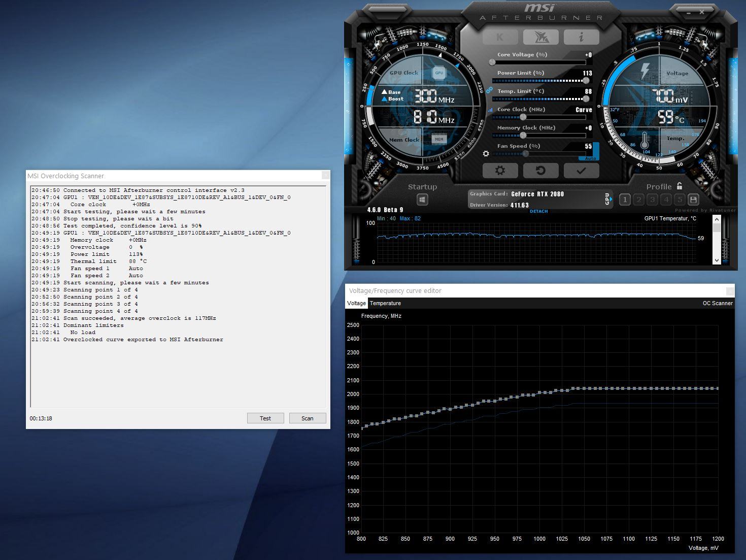
Task: Click the lightning bolt voltage icon
Action: pos(645,71)
